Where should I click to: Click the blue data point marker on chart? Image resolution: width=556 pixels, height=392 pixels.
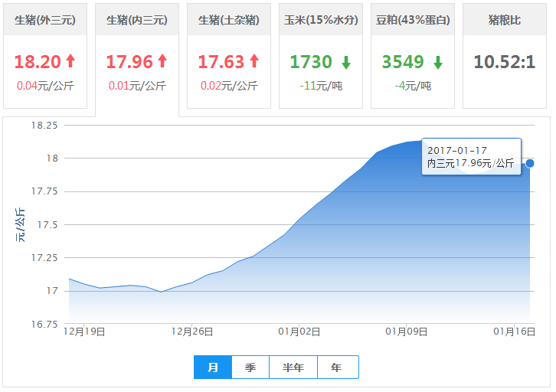[530, 163]
